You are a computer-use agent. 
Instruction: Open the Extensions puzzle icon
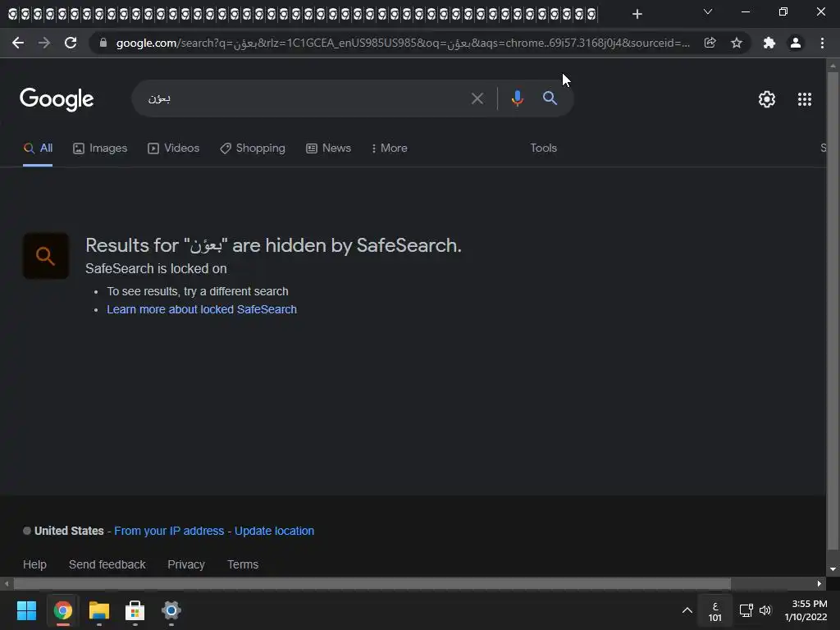pyautogui.click(x=769, y=43)
